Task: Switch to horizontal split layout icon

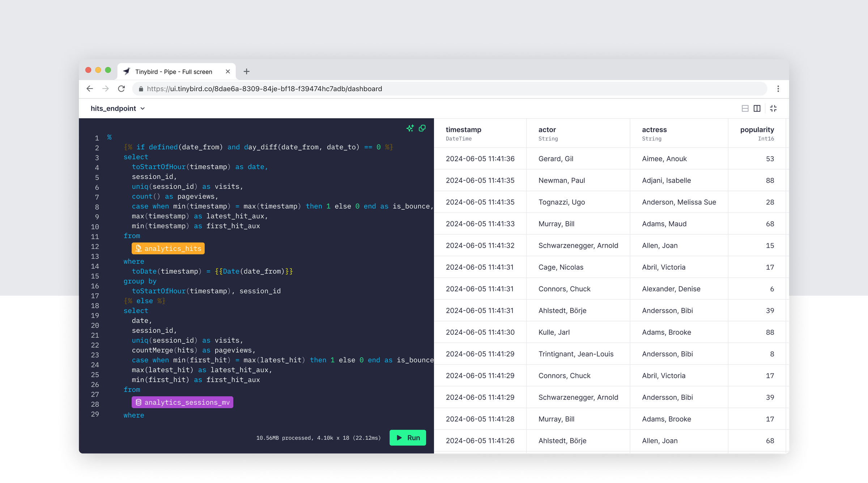Action: pyautogui.click(x=745, y=108)
